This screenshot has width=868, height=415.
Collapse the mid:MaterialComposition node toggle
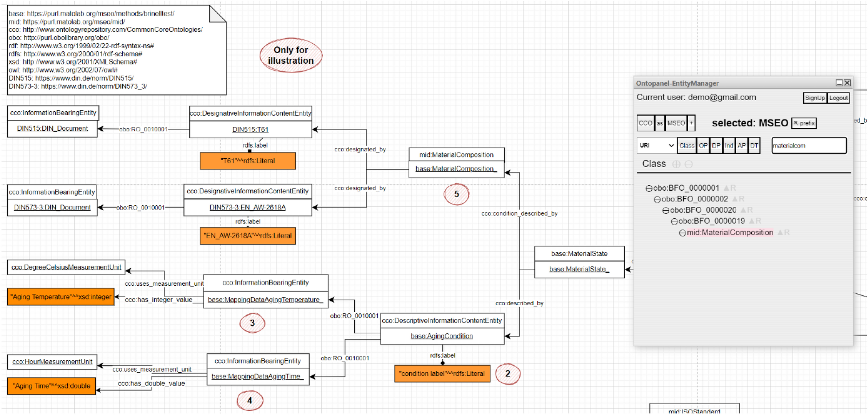tap(682, 232)
